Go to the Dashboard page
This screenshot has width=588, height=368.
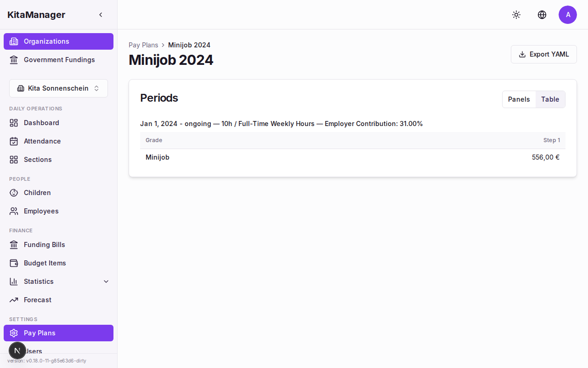click(41, 123)
